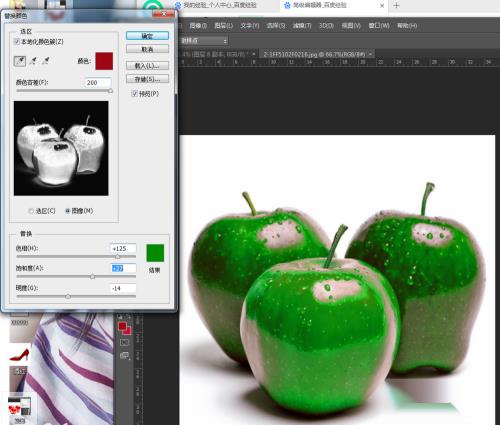Click the lightness slider handle
Screen dimensions: 500x425
(68, 296)
